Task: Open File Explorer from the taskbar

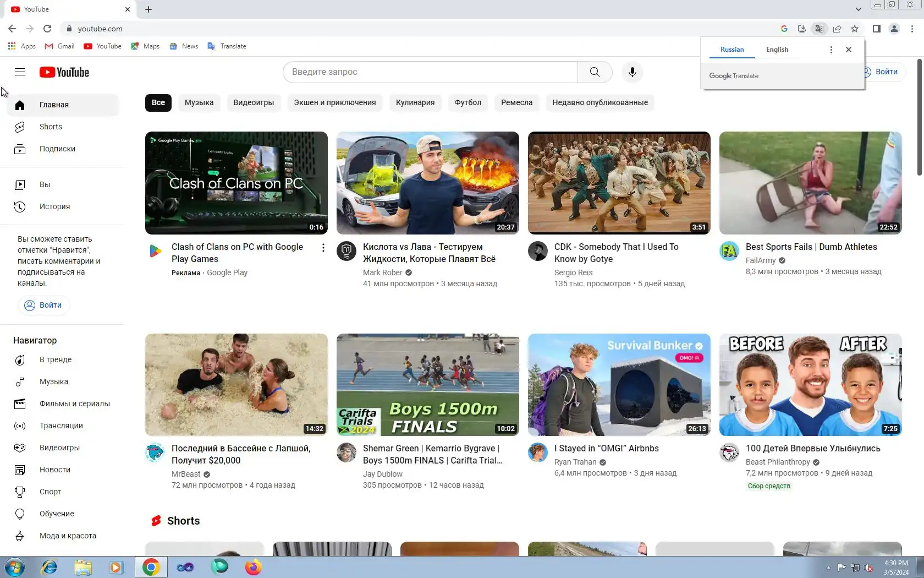Action: [83, 567]
